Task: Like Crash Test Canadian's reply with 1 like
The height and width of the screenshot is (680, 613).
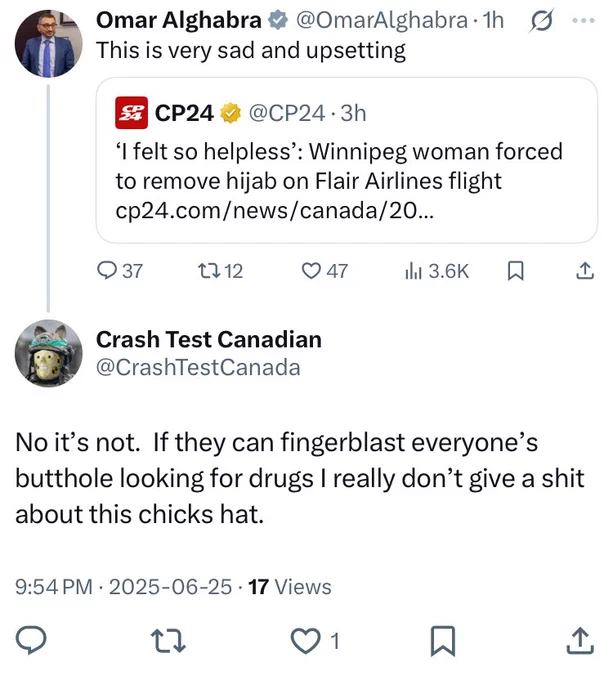Action: point(315,641)
